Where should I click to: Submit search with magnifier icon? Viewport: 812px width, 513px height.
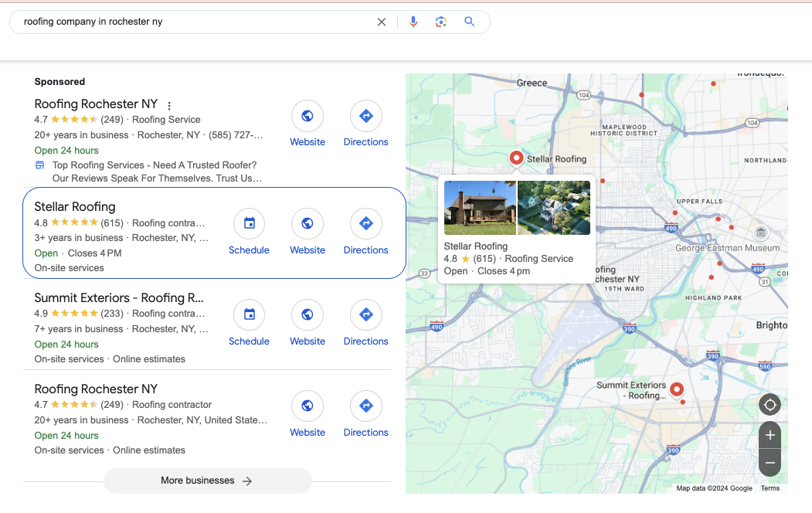[x=469, y=21]
